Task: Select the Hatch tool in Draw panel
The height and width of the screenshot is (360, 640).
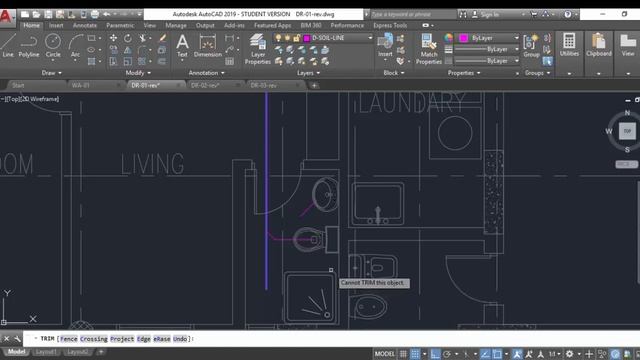Action: pyautogui.click(x=91, y=62)
